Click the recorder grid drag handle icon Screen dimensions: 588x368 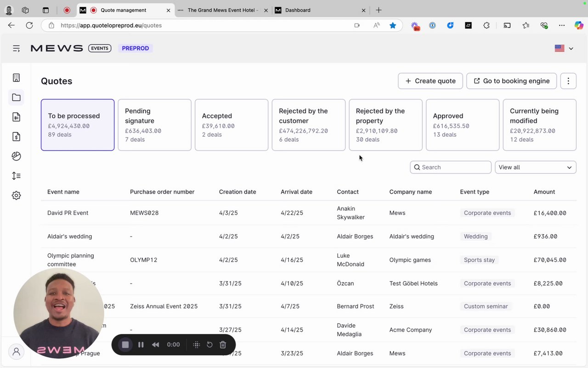point(196,345)
